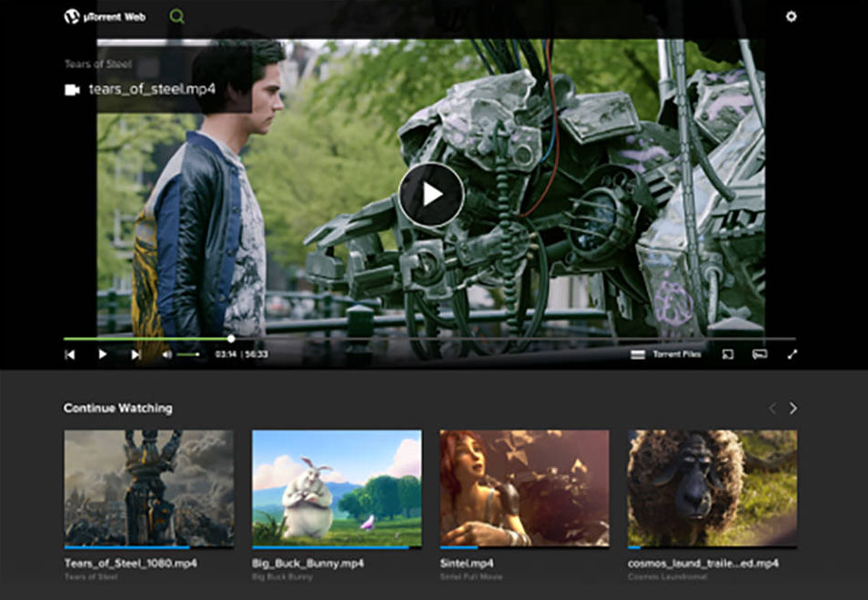The height and width of the screenshot is (600, 868).
Task: Click the Torrent Files list icon
Action: coord(638,354)
